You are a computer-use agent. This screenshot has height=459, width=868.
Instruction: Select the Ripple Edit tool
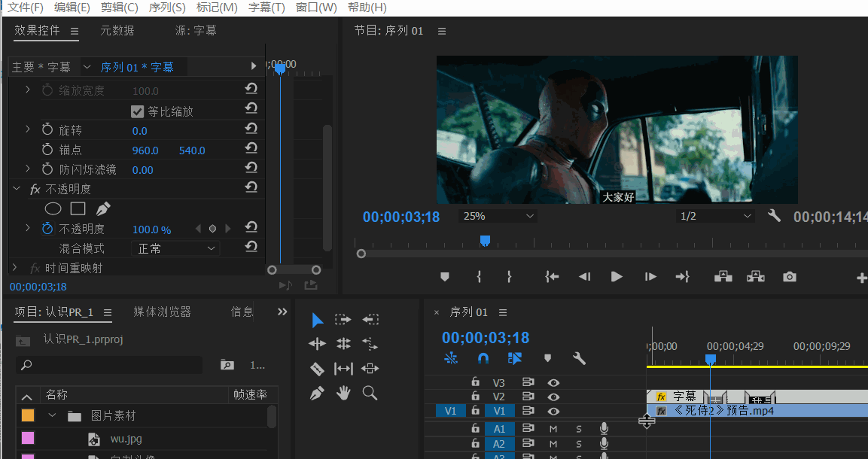[317, 344]
